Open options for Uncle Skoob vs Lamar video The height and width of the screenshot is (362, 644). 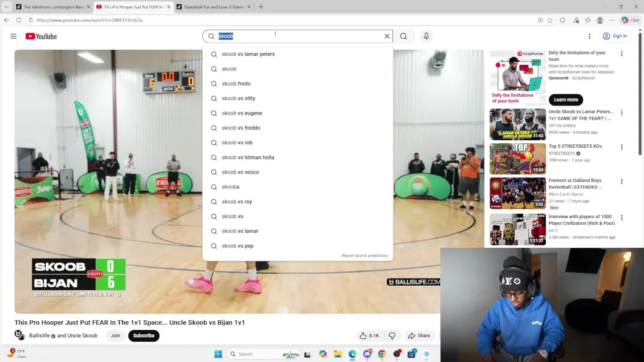click(621, 113)
